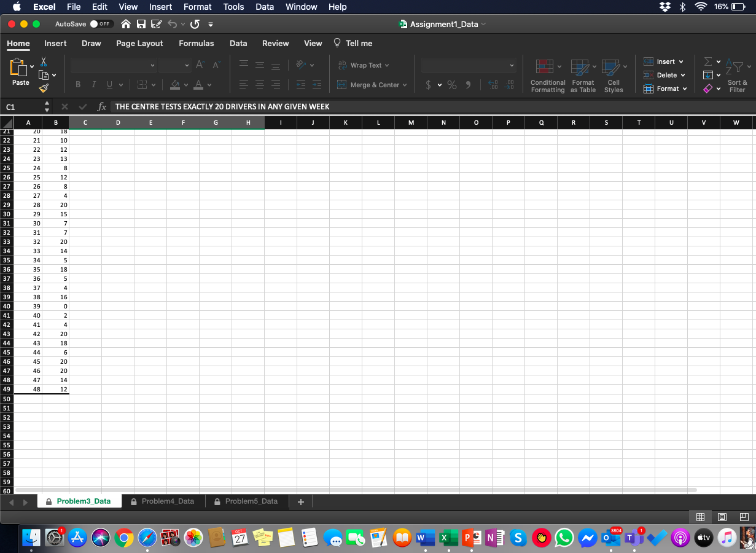The width and height of the screenshot is (756, 553).
Task: Open Conditional Formatting
Action: point(547,74)
